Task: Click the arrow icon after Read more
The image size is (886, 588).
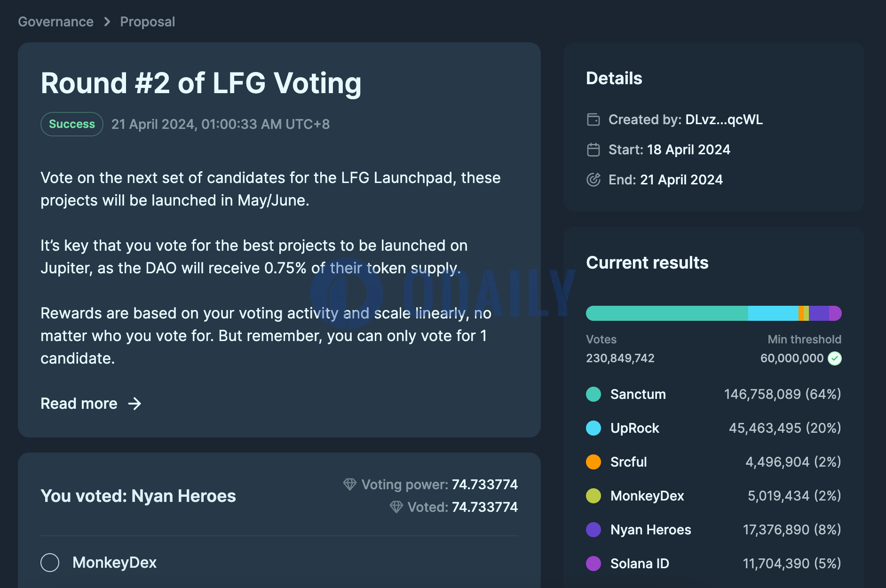Action: [135, 404]
